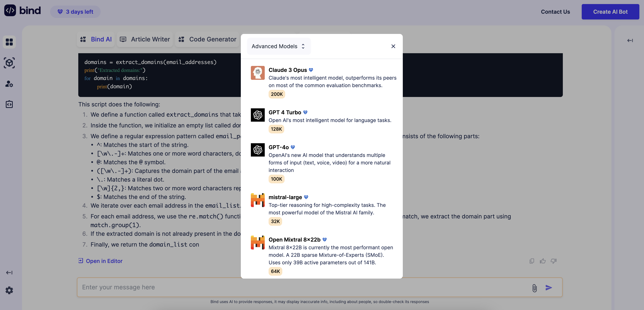Click the dashboard grid icon in sidebar
Screen dimensions: 644x310
[9, 42]
